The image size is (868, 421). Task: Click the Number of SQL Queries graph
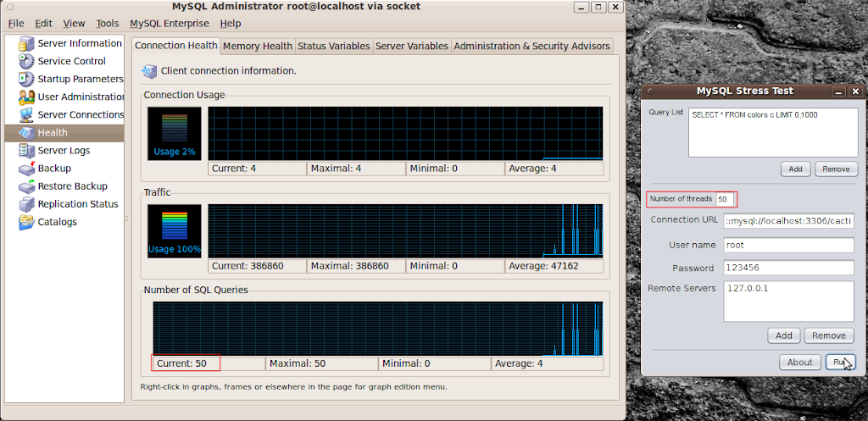[x=378, y=329]
